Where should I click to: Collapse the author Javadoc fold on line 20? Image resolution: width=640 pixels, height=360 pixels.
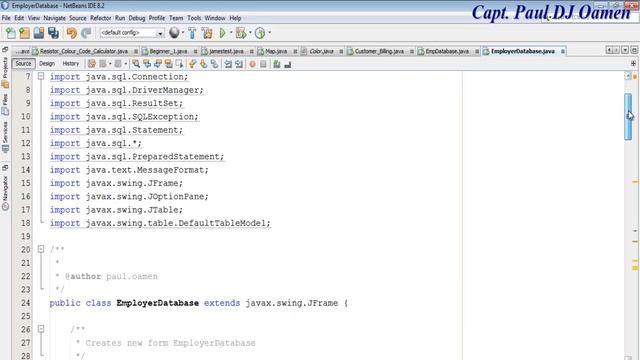tap(41, 249)
